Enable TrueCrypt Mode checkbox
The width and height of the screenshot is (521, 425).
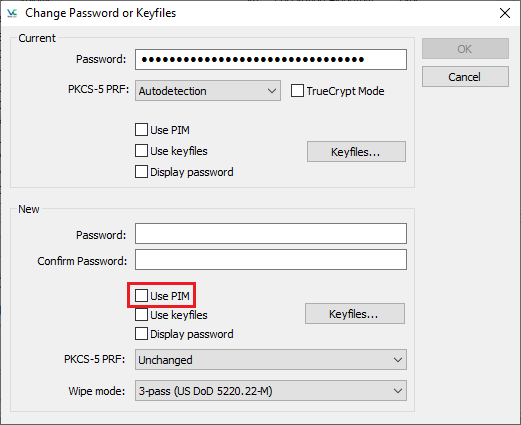297,91
